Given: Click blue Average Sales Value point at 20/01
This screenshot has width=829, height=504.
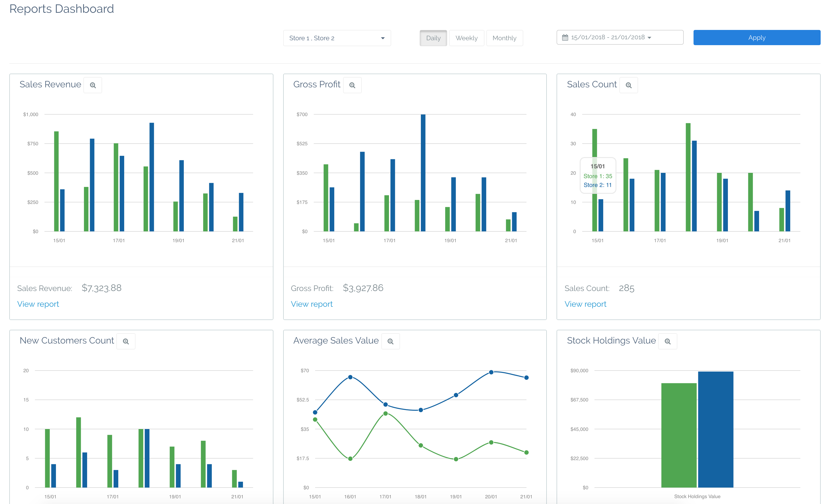Looking at the screenshot, I should click(491, 372).
